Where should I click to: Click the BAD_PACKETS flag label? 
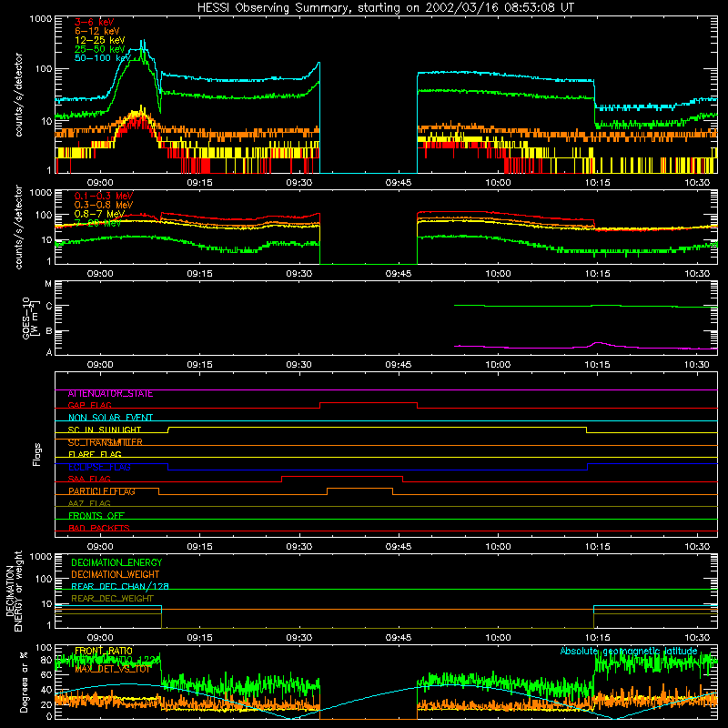pos(99,528)
